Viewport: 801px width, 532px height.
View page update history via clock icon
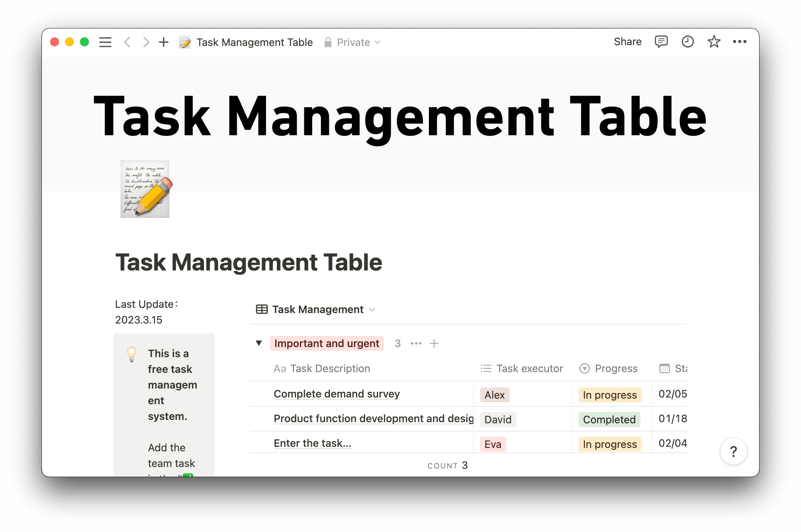(x=687, y=41)
